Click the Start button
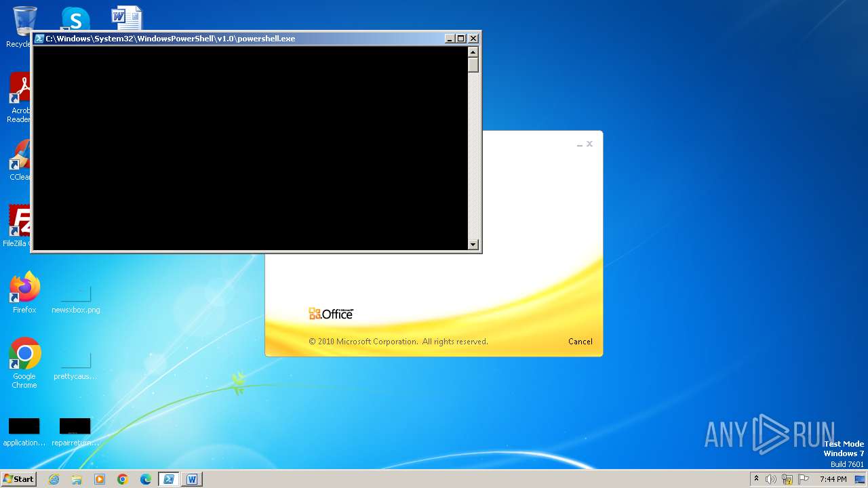 point(19,479)
